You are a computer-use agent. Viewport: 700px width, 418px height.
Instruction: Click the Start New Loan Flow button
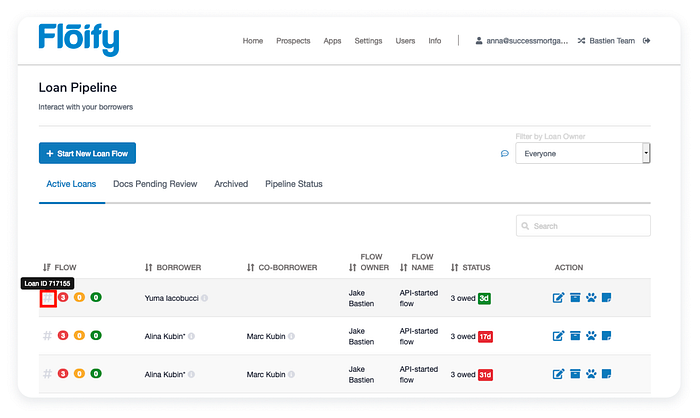click(x=88, y=153)
